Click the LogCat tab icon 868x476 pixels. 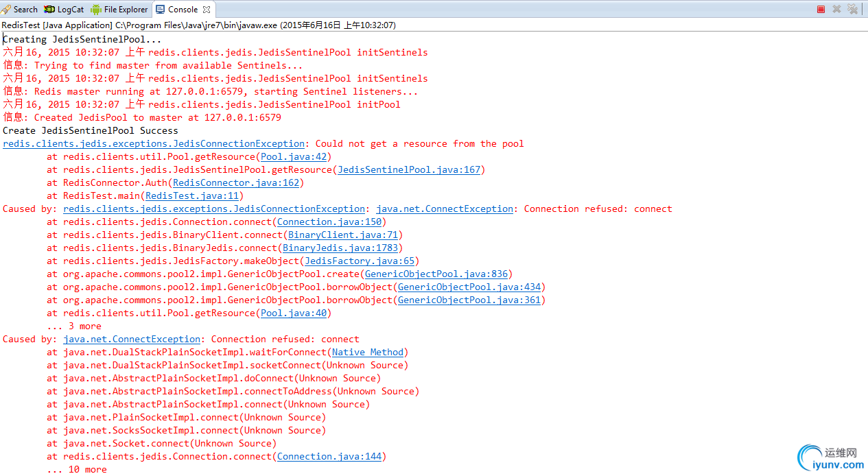click(x=49, y=10)
